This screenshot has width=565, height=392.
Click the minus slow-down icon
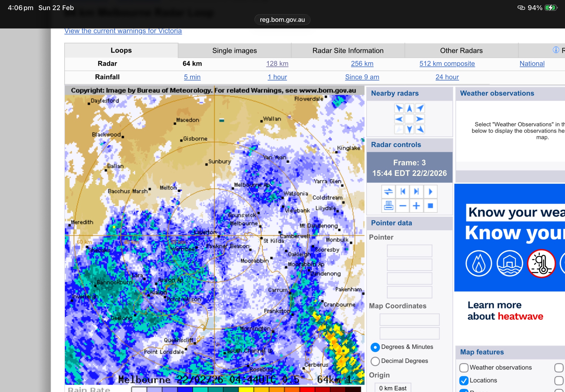[x=403, y=205]
